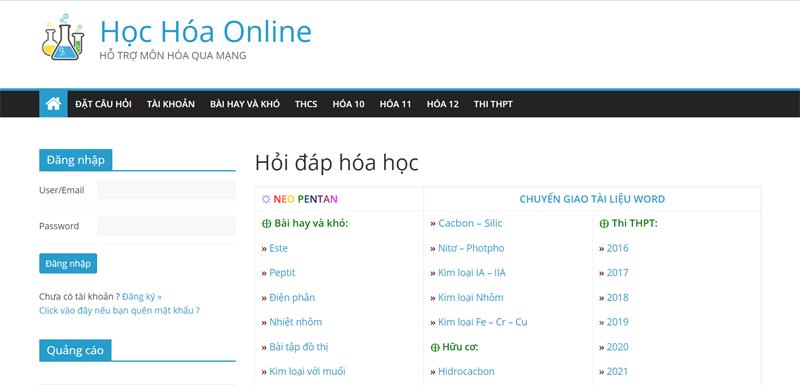The width and height of the screenshot is (800, 385).
Task: Open the ĐẶT CÂU HỎI menu
Action: [103, 104]
